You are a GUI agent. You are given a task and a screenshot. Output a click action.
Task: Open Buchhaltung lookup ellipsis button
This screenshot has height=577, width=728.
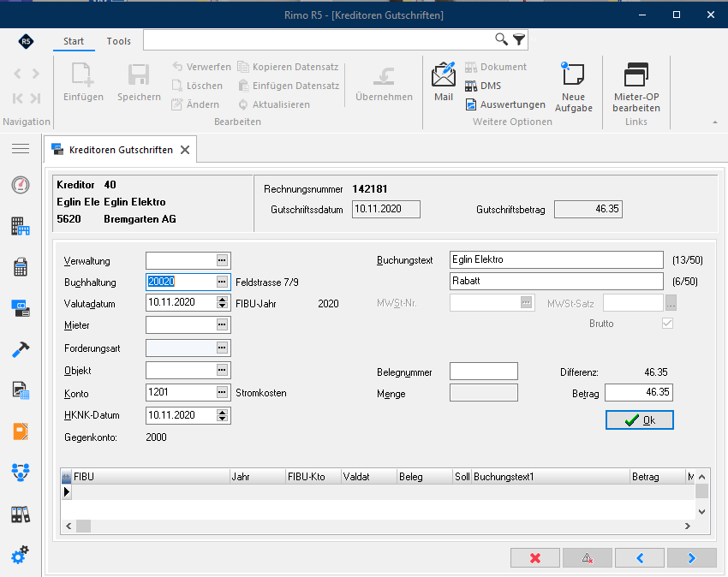click(222, 282)
